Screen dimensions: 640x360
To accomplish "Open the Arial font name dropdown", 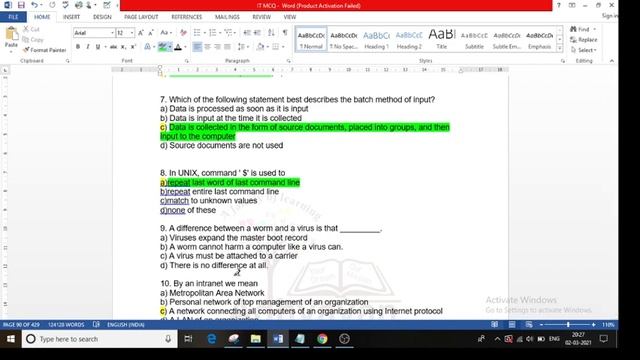I will (112, 33).
